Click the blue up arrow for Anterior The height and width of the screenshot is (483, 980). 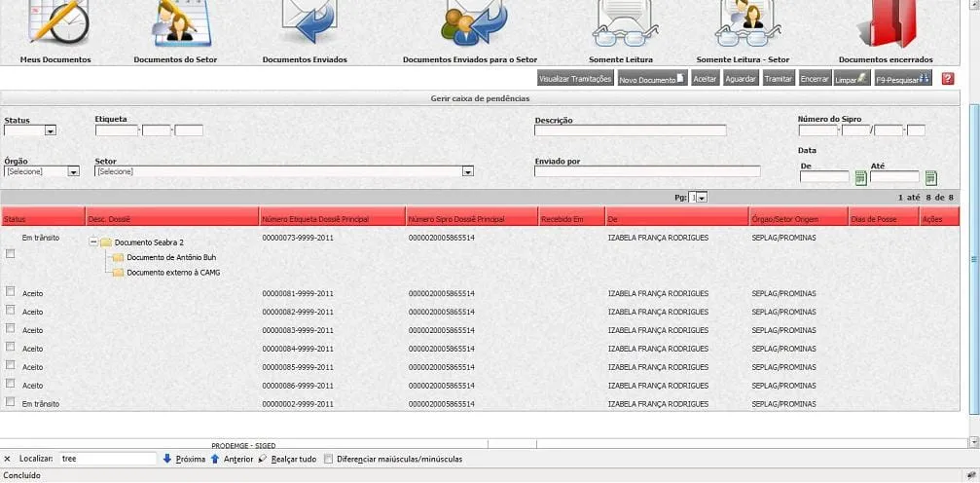pyautogui.click(x=215, y=459)
